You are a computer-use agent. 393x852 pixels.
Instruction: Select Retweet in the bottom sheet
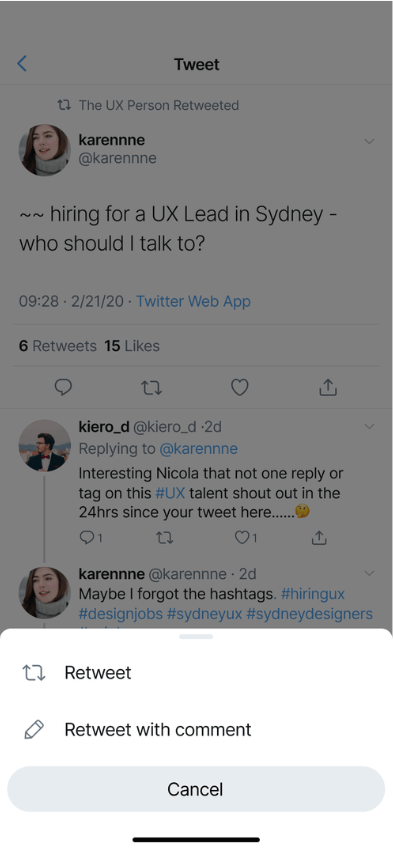[196, 673]
